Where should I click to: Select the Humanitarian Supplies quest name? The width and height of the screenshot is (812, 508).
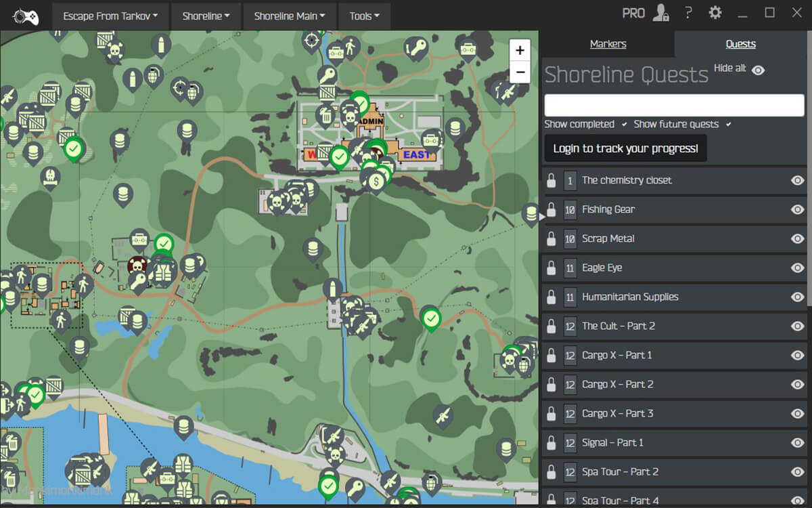(630, 297)
